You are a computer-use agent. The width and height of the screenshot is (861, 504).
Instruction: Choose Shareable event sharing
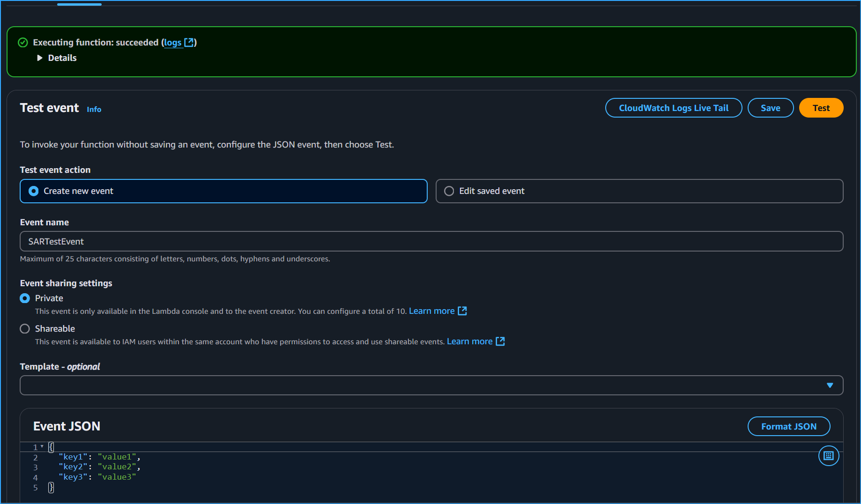pyautogui.click(x=24, y=328)
